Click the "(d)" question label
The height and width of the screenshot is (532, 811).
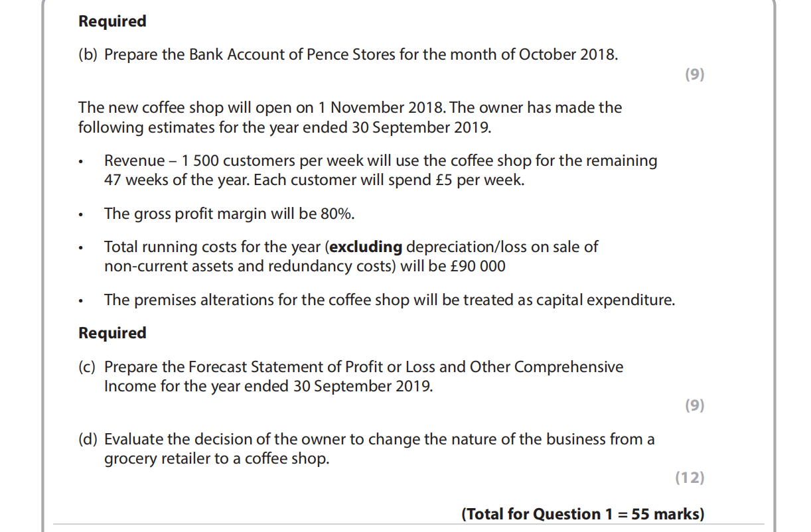[x=88, y=439]
